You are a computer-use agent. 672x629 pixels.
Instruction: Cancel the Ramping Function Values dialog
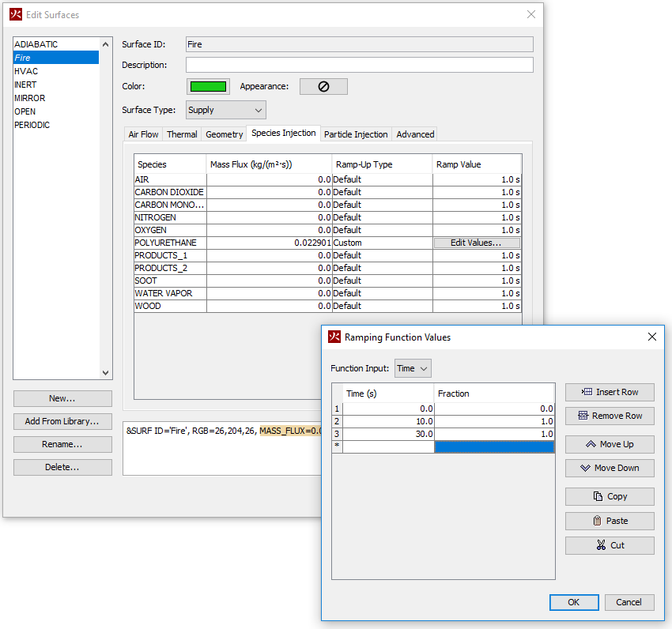[x=629, y=602]
